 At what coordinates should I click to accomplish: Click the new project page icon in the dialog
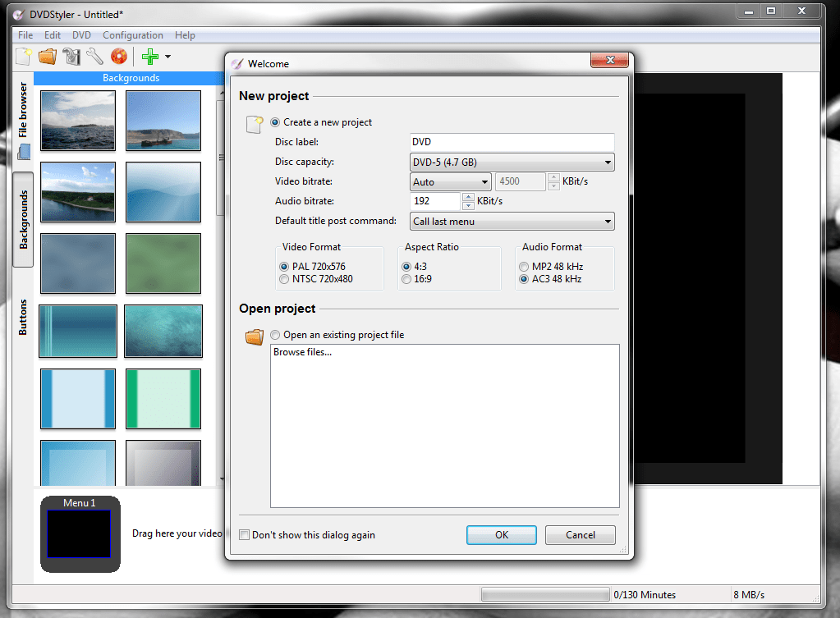[x=254, y=122]
